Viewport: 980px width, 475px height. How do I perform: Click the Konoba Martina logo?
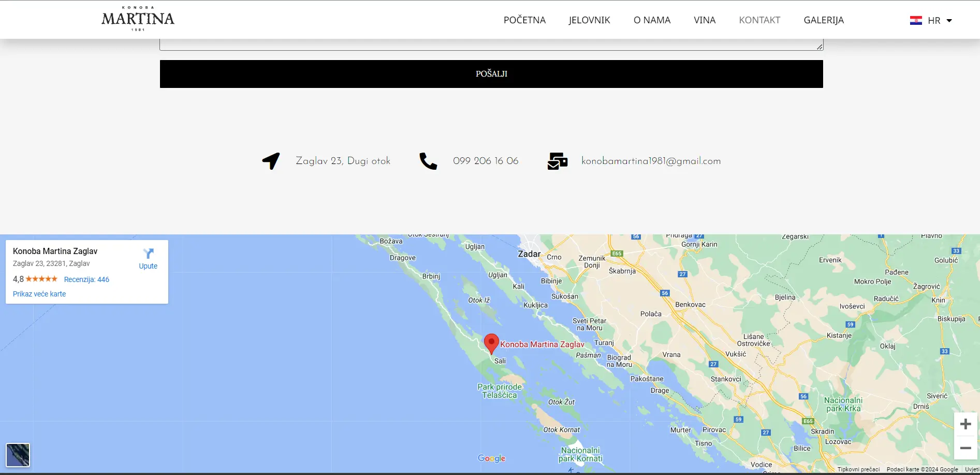click(138, 19)
